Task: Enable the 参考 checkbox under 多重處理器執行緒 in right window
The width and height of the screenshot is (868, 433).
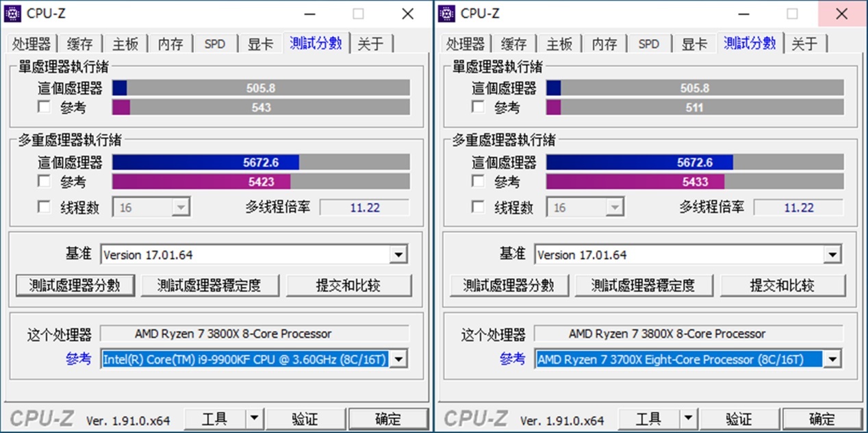Action: (x=477, y=181)
